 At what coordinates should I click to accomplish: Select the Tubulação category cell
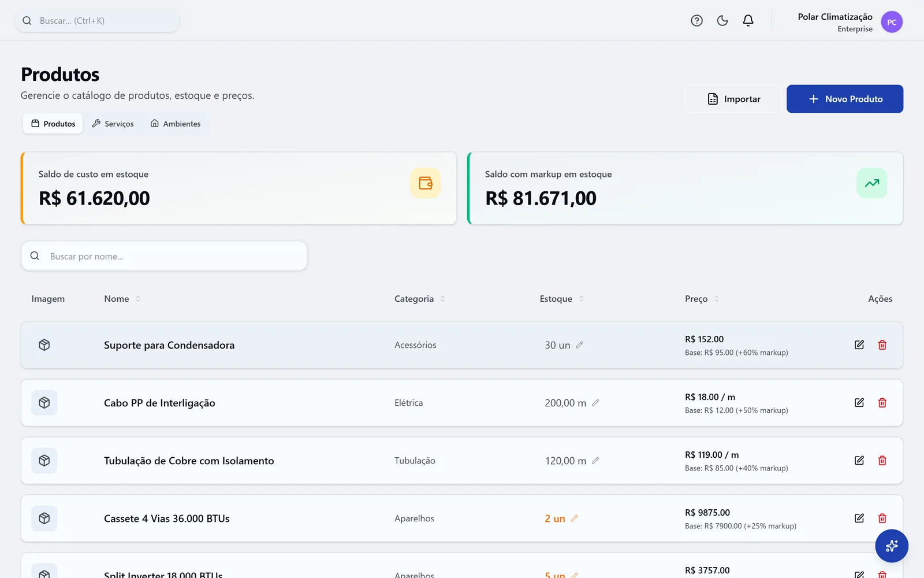415,461
